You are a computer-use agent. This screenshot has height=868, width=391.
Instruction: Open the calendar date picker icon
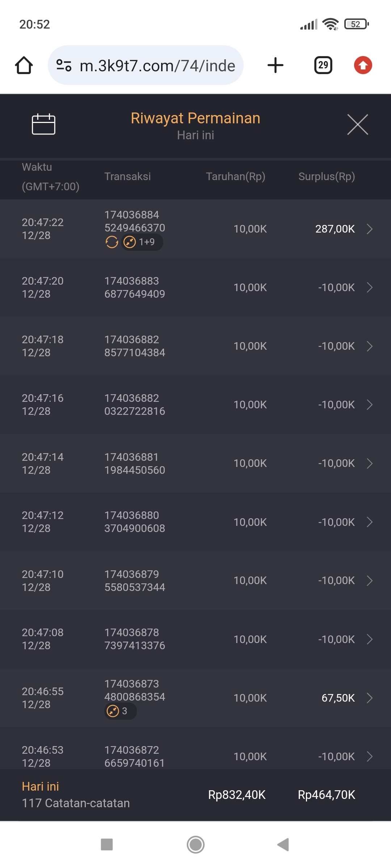[43, 124]
